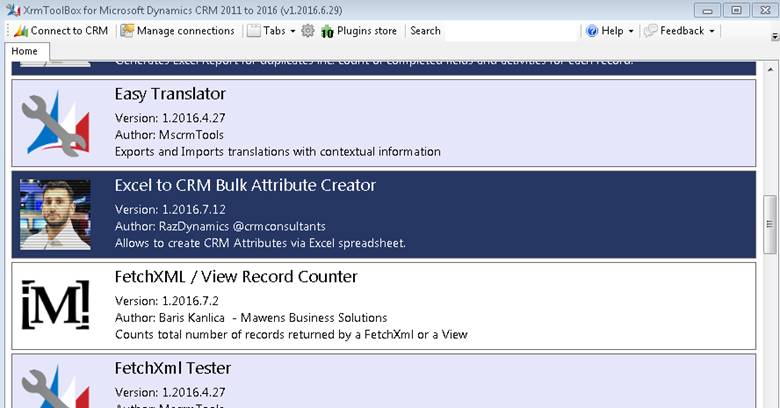The image size is (780, 408).
Task: Expand the Help dropdown
Action: pyautogui.click(x=610, y=31)
